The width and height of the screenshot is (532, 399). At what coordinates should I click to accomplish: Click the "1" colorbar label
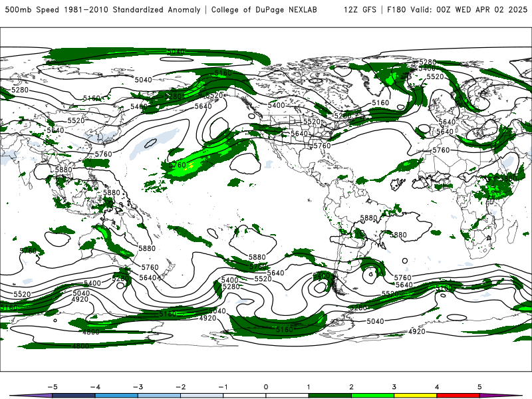[309, 387]
